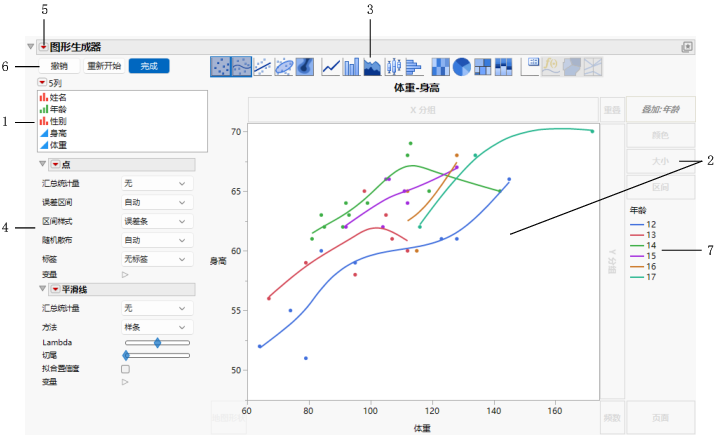Click legend entry 14 for 年龄
722x436 pixels.
point(643,245)
